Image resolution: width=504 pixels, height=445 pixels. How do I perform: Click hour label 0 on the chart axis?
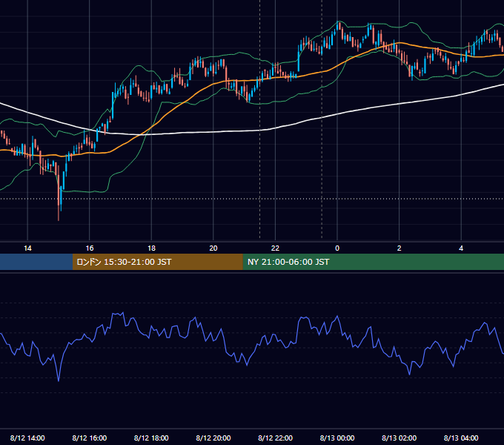point(337,248)
